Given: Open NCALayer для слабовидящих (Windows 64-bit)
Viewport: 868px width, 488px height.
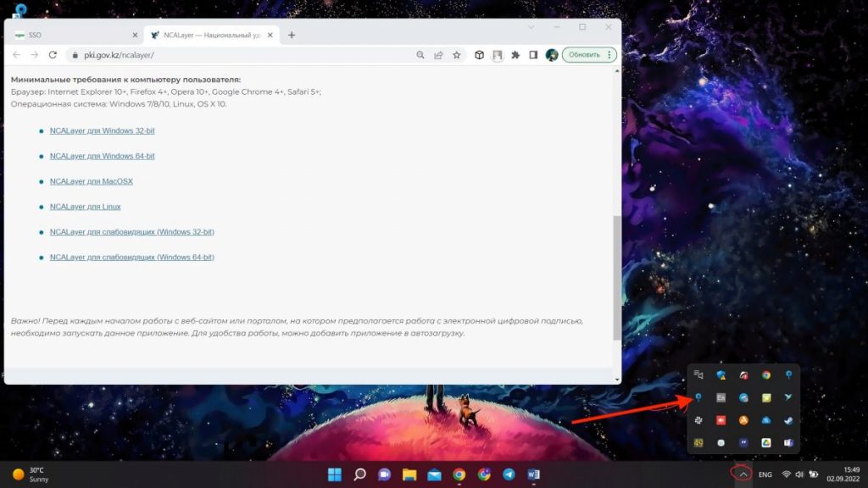Looking at the screenshot, I should tap(131, 258).
